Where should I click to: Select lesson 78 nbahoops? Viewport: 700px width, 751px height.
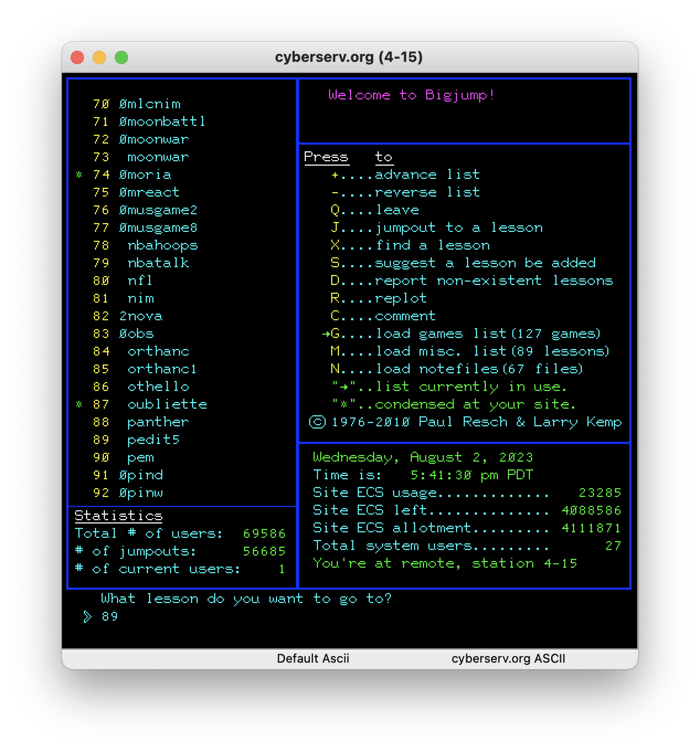pos(146,245)
